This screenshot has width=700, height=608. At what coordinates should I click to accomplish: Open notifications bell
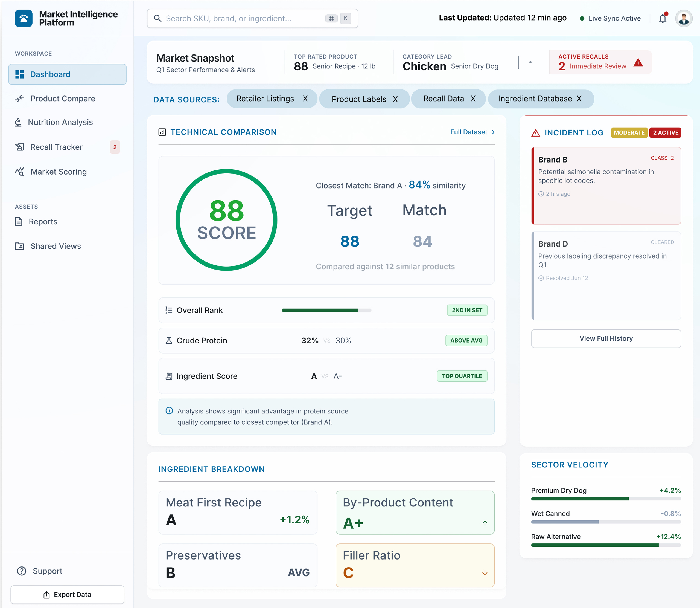pos(663,18)
